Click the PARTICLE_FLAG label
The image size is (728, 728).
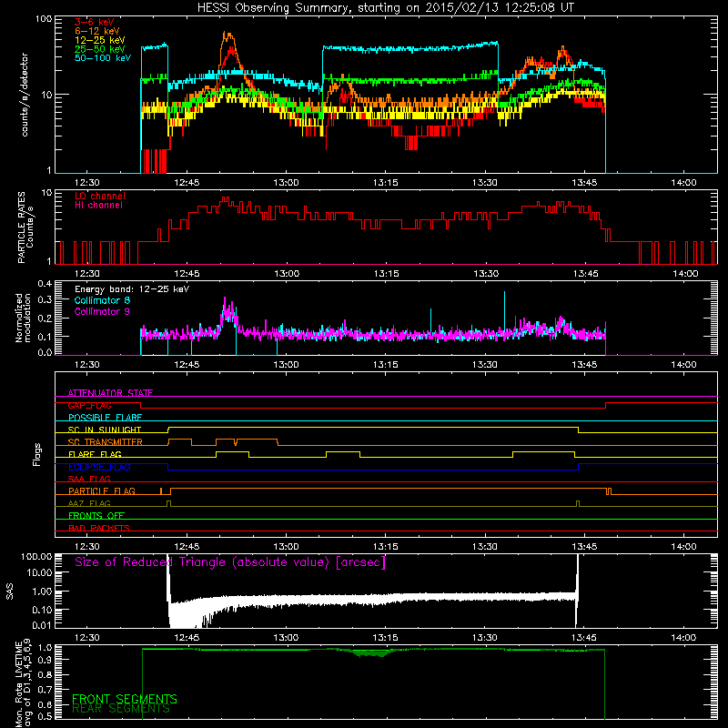102,490
